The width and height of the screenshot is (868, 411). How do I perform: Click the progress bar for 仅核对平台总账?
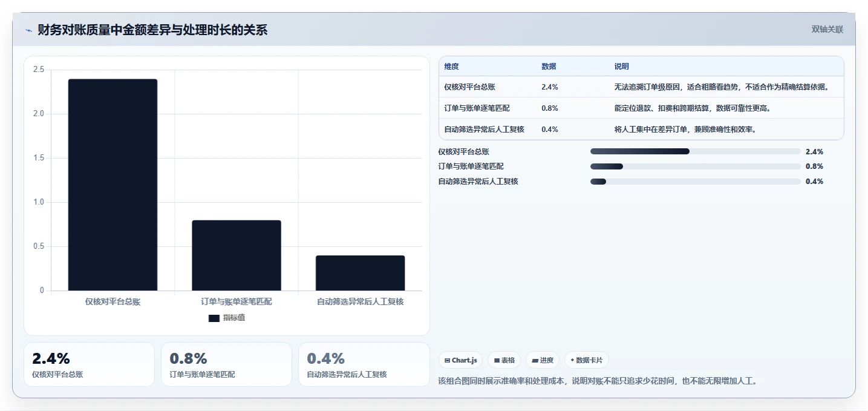[x=695, y=151]
